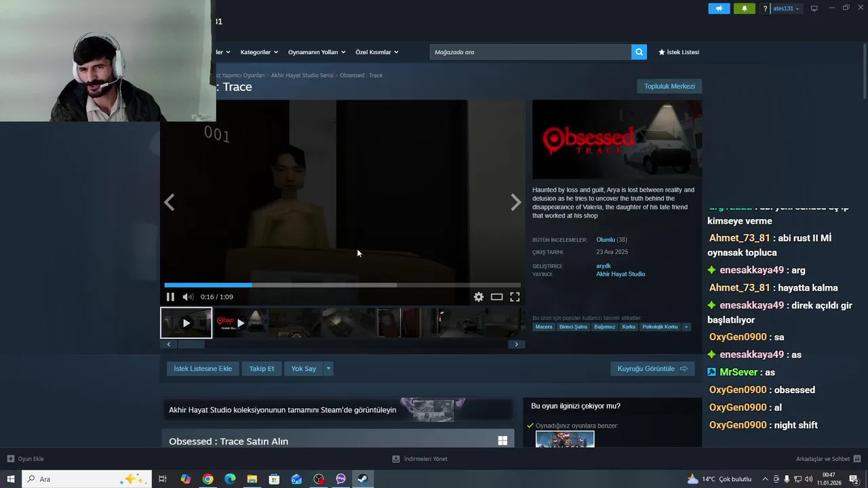Image resolution: width=868 pixels, height=488 pixels.
Task: Open Copilot from the taskbar
Action: click(x=185, y=479)
